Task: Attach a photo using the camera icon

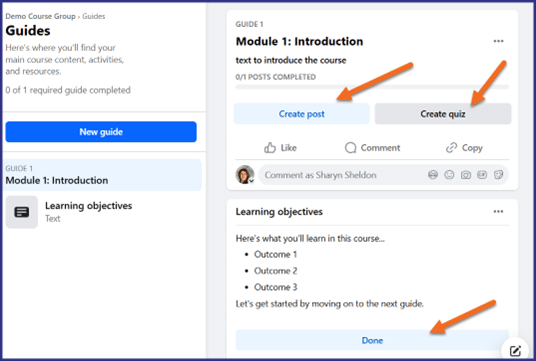Action: pos(466,175)
